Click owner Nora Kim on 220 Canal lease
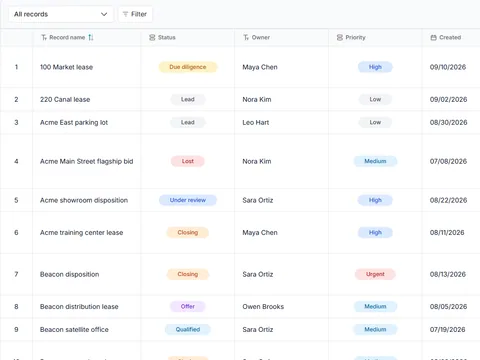The image size is (480, 360). tap(257, 100)
